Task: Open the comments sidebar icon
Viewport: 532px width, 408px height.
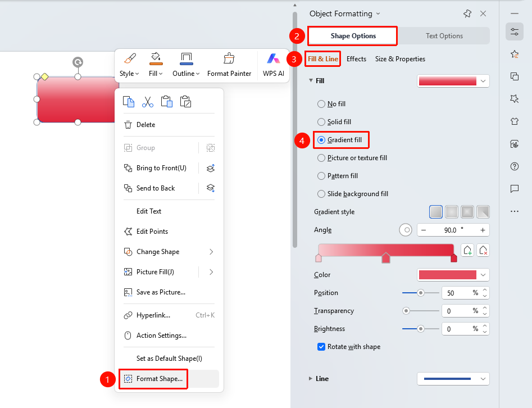Action: pyautogui.click(x=515, y=189)
